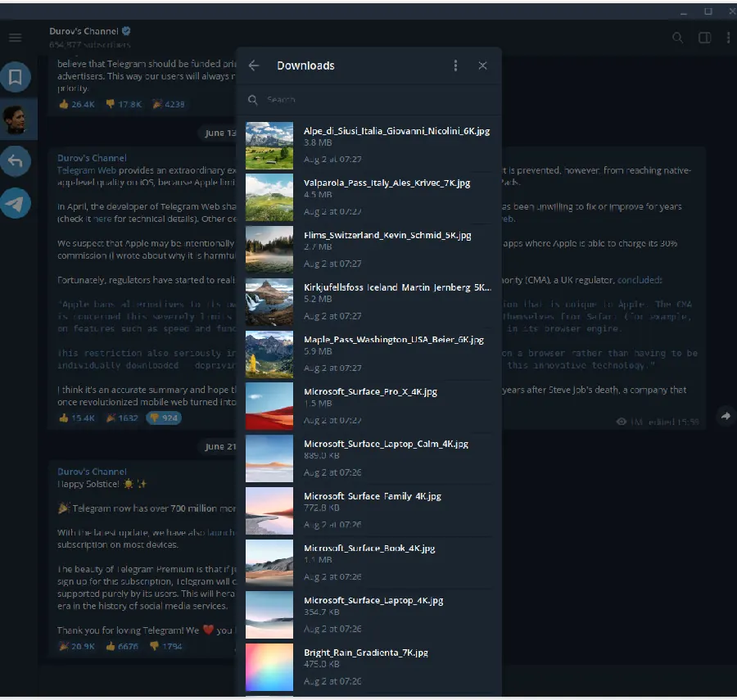Click thumbs down 1794 reaction
This screenshot has height=700, width=737.
coord(165,647)
